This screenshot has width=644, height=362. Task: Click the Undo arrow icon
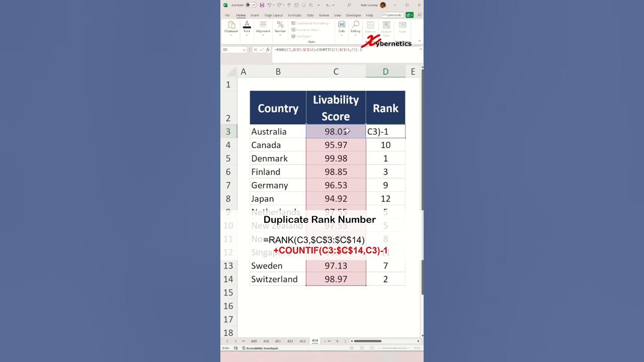coord(270,5)
